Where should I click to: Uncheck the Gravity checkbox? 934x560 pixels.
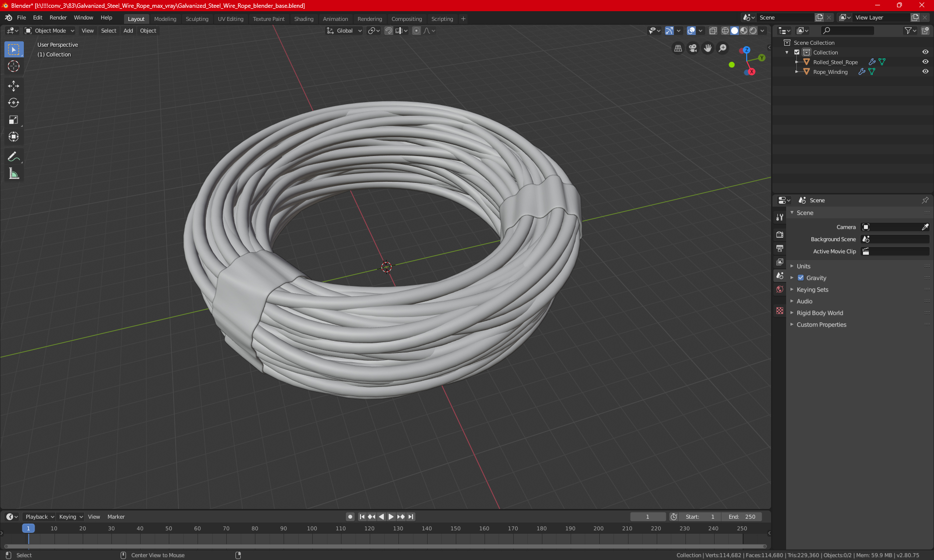tap(801, 278)
